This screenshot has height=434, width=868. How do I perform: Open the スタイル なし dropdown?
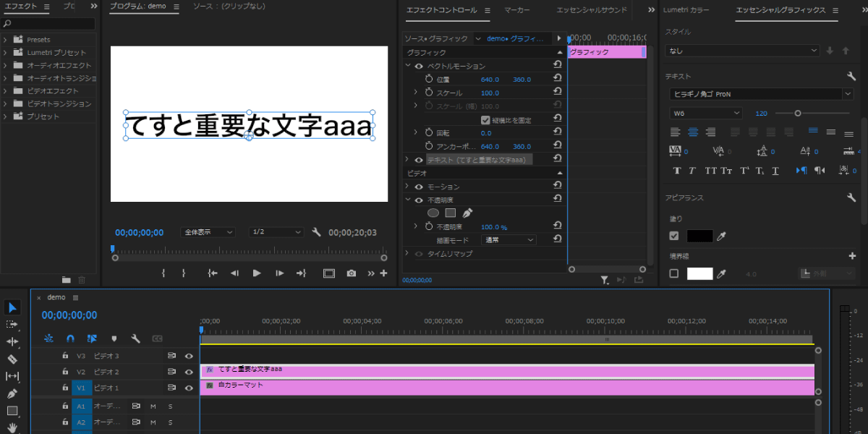click(743, 51)
